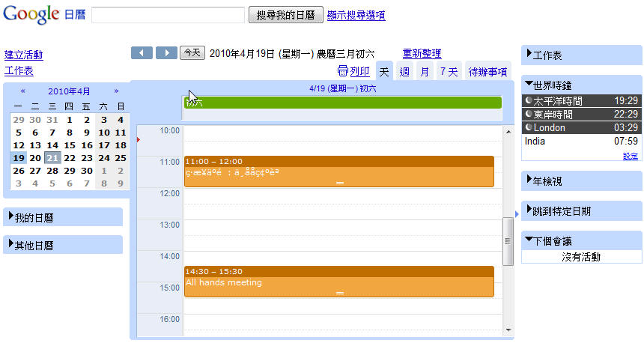644x343 pixels.
Task: Open the 待辦事項 tab
Action: pyautogui.click(x=487, y=72)
